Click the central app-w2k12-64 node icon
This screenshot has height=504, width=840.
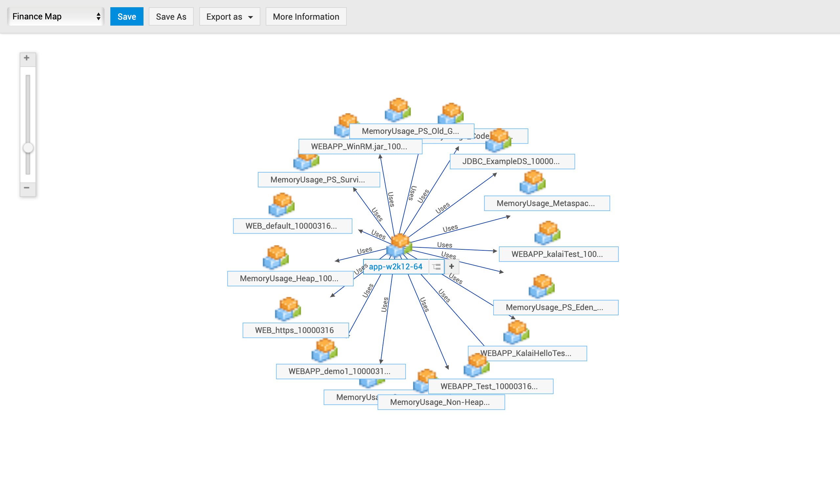pyautogui.click(x=399, y=245)
